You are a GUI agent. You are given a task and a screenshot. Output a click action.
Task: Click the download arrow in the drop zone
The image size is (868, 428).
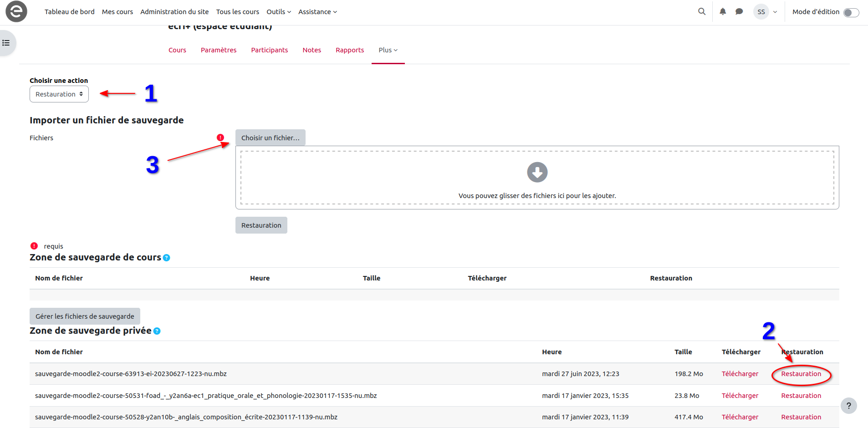(537, 172)
